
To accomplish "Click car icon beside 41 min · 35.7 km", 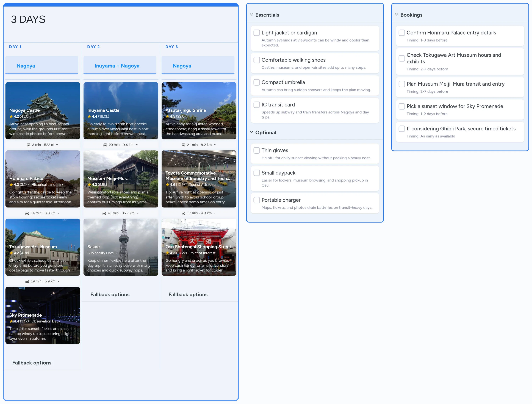I will (x=104, y=213).
